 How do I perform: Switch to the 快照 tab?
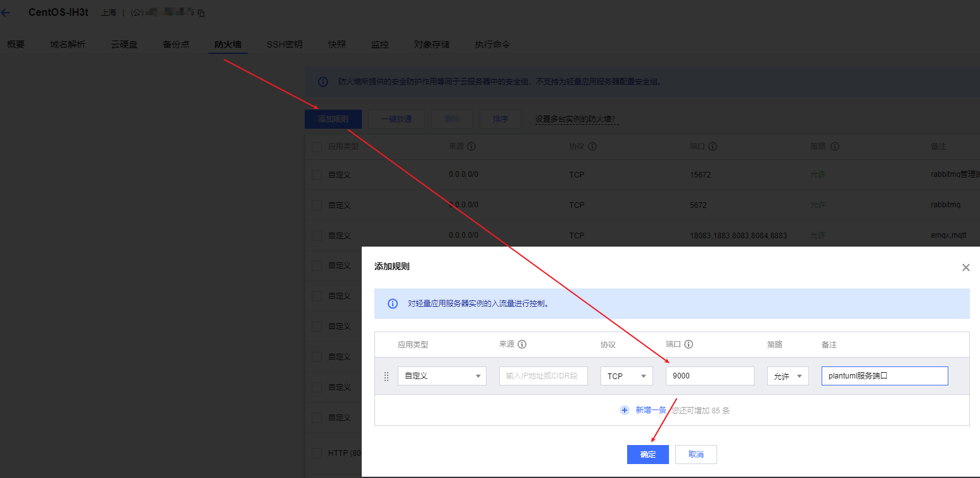coord(337,44)
